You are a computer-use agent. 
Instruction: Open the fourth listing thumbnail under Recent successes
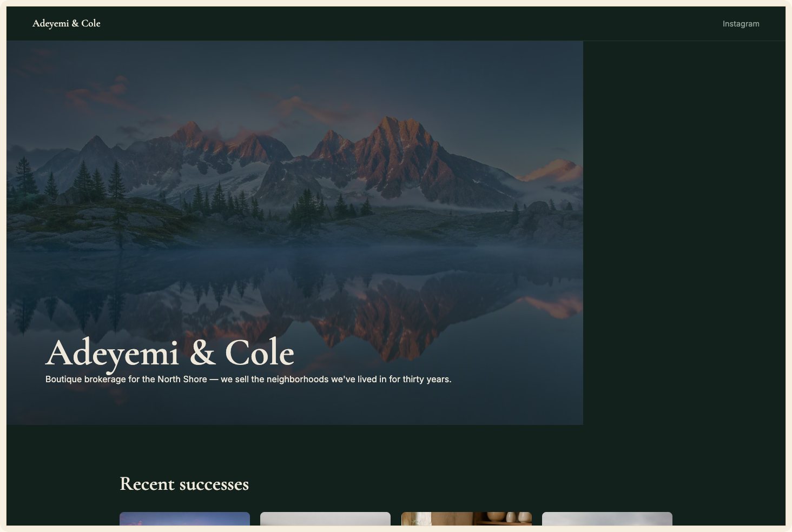[x=607, y=518]
